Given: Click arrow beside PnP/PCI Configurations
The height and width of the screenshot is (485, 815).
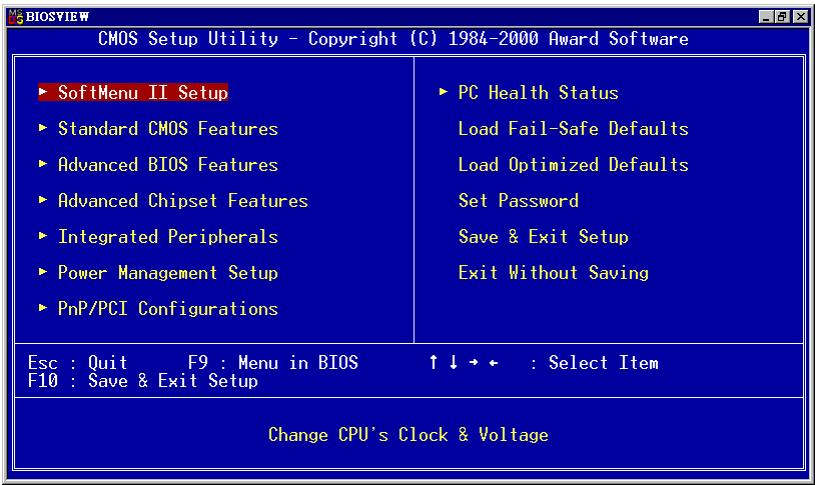Looking at the screenshot, I should coord(43,308).
